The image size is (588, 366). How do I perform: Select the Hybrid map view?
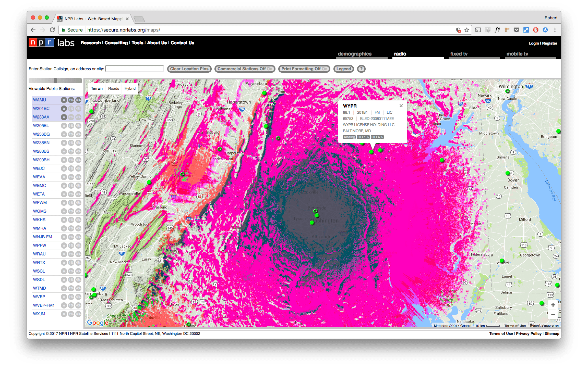(x=130, y=88)
